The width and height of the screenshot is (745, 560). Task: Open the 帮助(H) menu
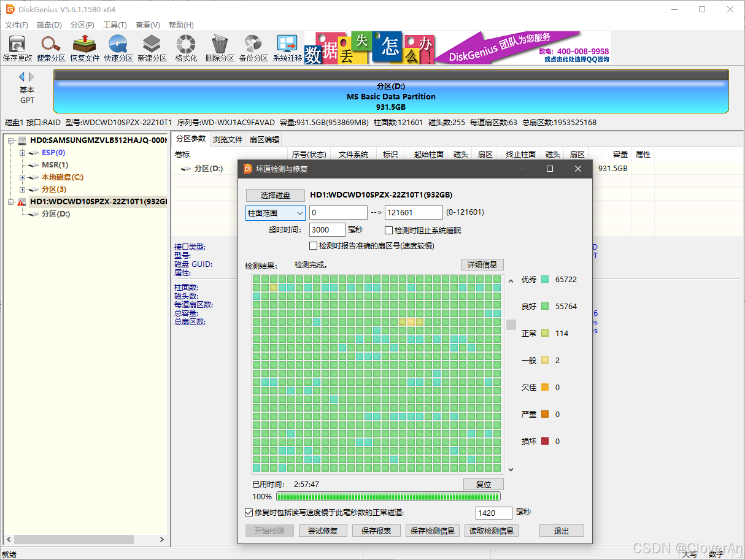pos(181,25)
